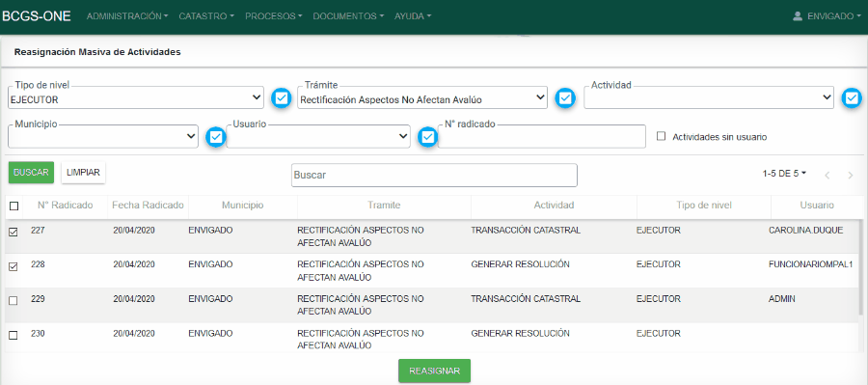Go to previous results page arrow
868x385 pixels.
click(827, 176)
